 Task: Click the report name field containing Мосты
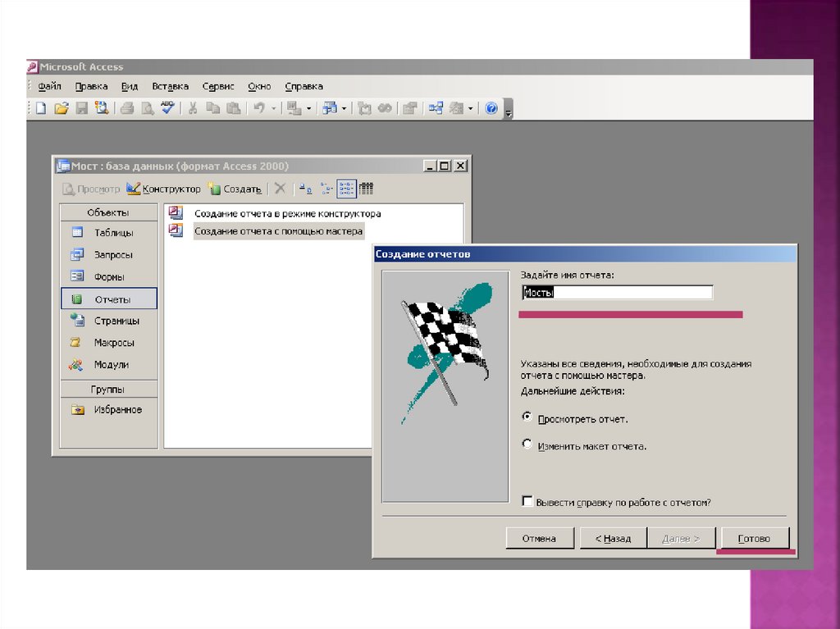pyautogui.click(x=617, y=292)
